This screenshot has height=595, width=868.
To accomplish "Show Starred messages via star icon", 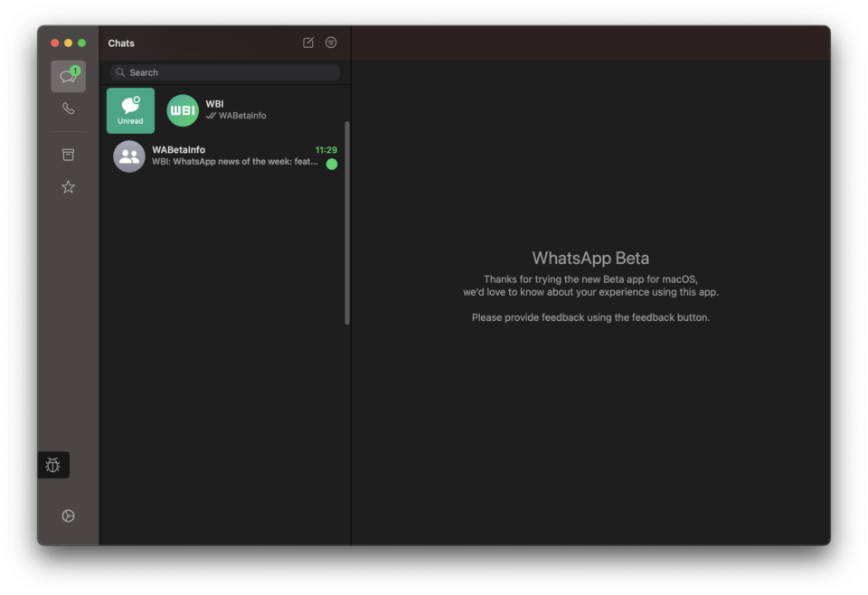I will click(68, 187).
